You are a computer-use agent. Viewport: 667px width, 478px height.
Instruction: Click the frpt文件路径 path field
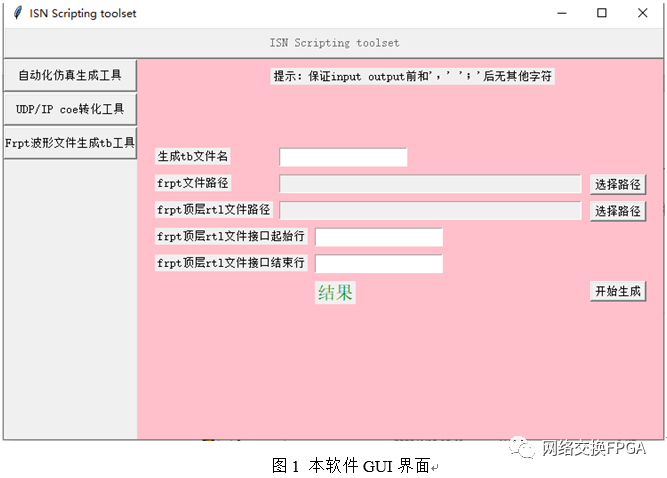430,184
